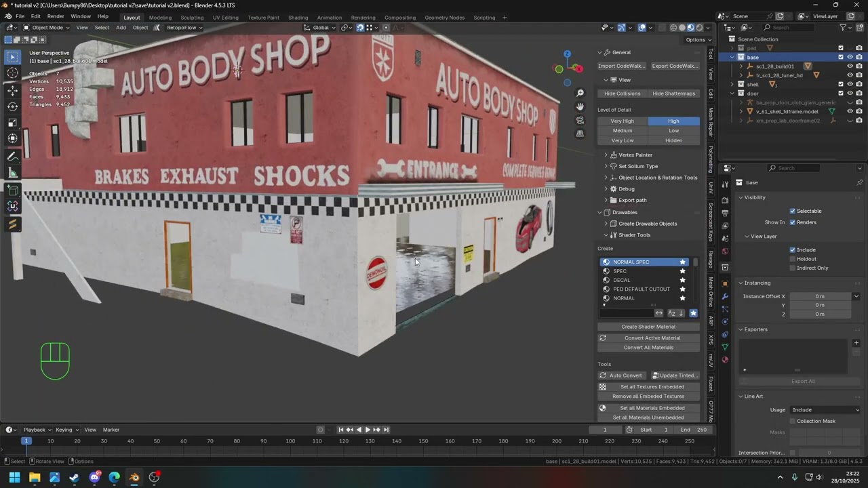Viewport: 868px width, 488px height.
Task: Toggle camera view gizmo icon
Action: pos(580,120)
